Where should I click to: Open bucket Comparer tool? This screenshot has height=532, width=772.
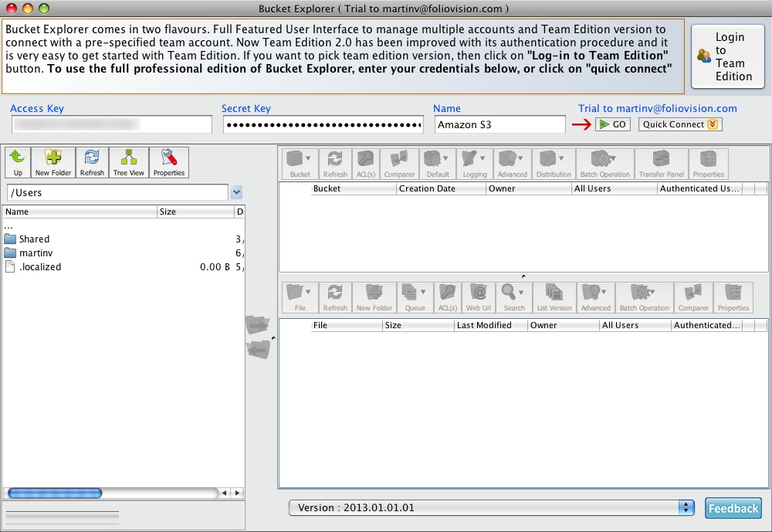(x=399, y=164)
